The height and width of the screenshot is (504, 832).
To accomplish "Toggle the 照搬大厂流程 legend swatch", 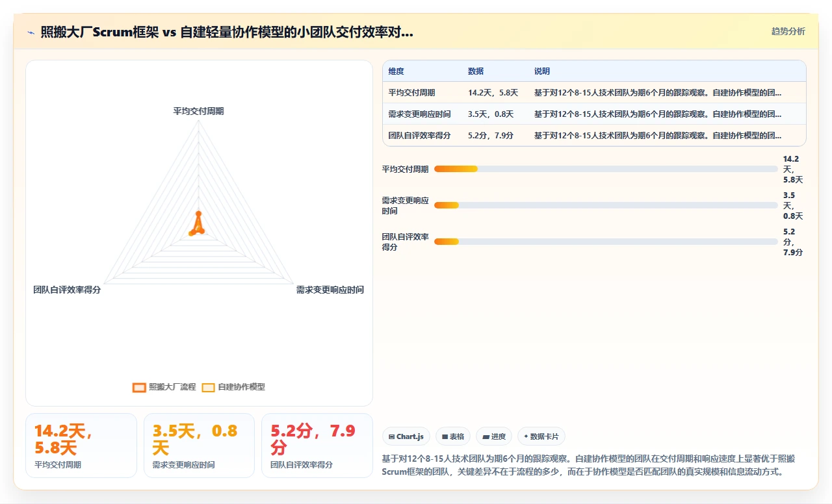I will point(138,387).
